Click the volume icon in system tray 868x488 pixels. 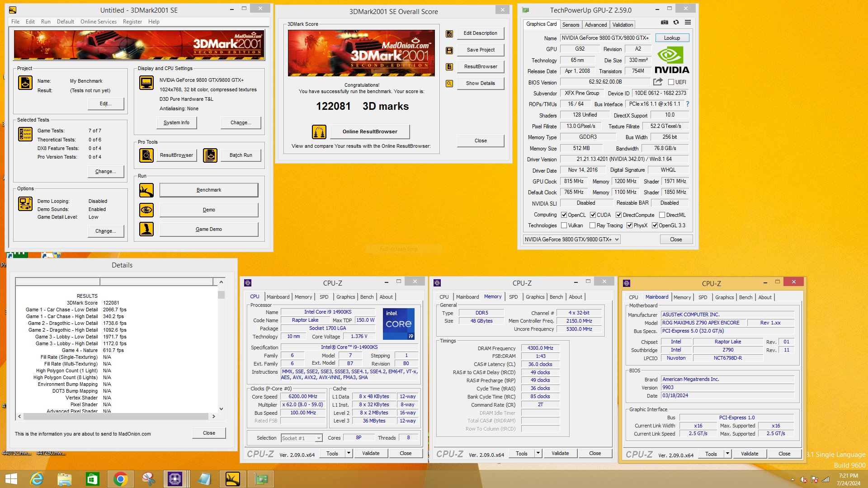pyautogui.click(x=803, y=480)
